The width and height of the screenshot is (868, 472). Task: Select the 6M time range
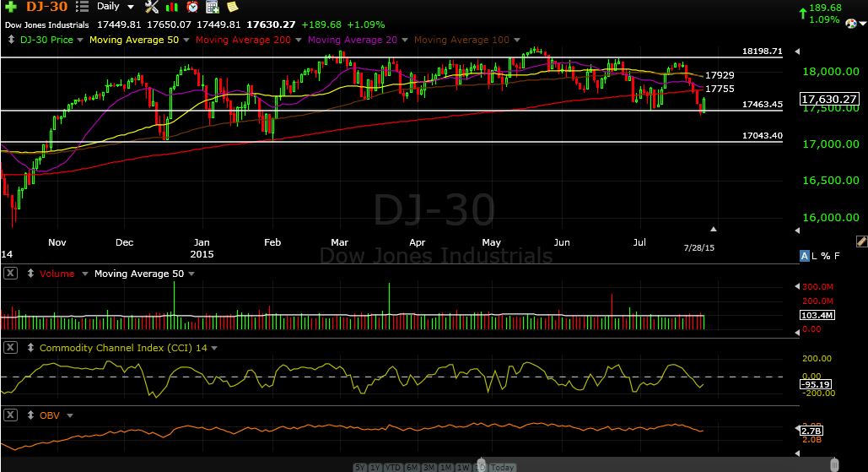click(x=412, y=468)
